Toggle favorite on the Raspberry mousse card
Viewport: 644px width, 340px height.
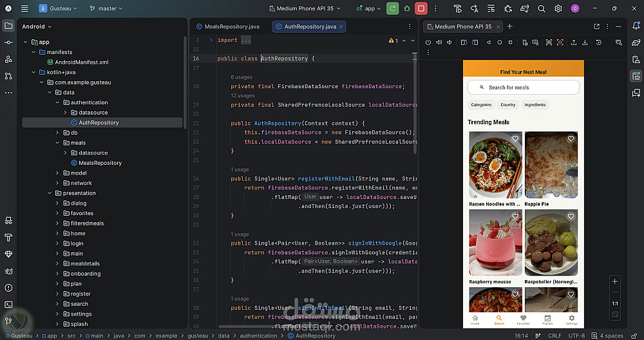515,217
